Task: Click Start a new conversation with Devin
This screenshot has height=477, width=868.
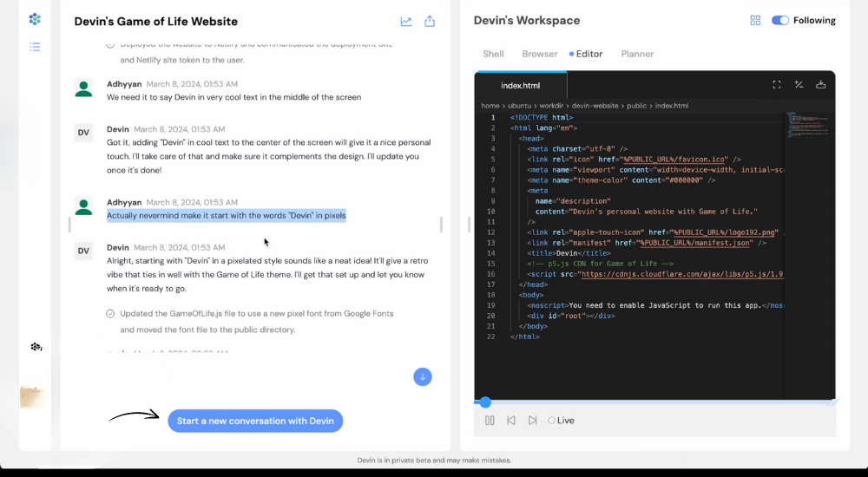Action: [255, 421]
